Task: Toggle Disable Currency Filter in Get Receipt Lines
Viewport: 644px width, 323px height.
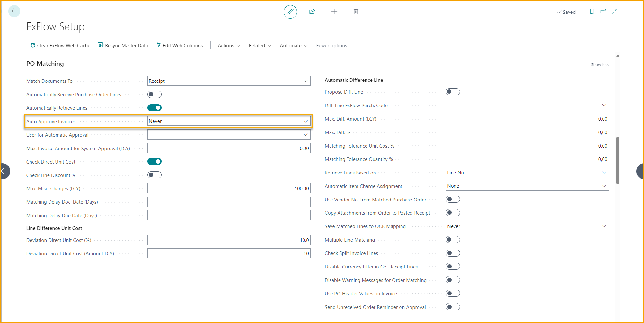Action: tap(453, 266)
